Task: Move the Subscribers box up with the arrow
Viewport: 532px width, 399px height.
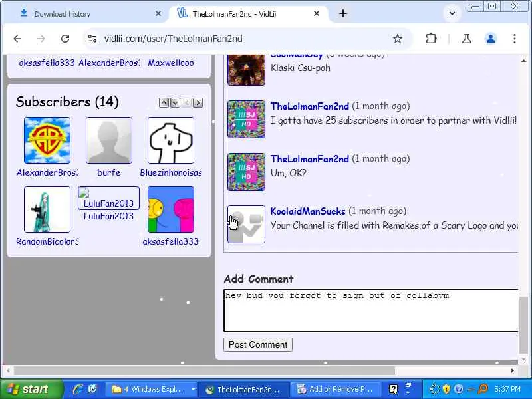Action: (164, 102)
